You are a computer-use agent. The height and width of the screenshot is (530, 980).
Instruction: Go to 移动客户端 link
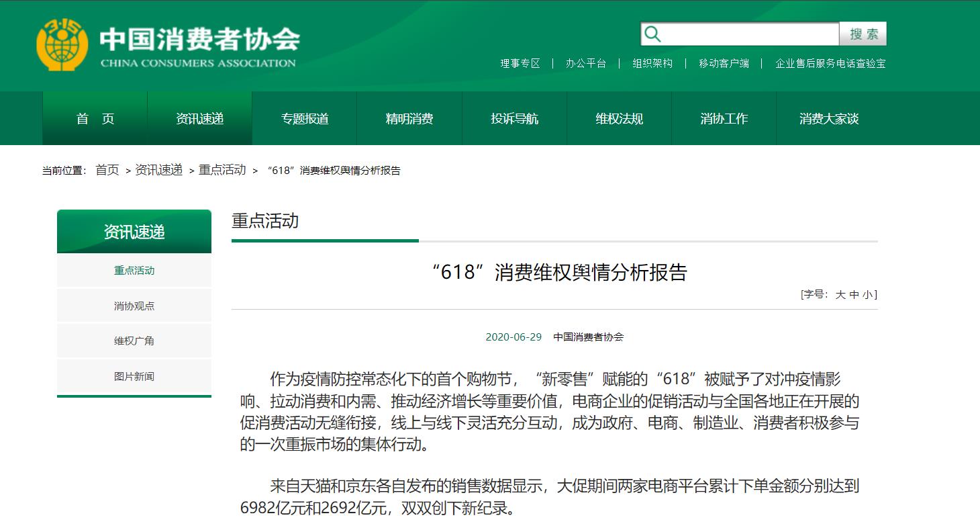point(724,63)
